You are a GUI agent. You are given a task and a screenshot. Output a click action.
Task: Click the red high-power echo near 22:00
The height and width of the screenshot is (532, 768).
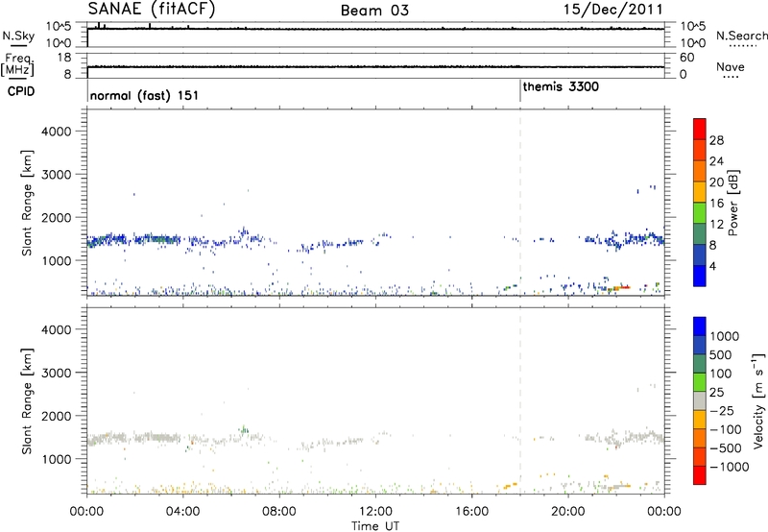click(625, 287)
